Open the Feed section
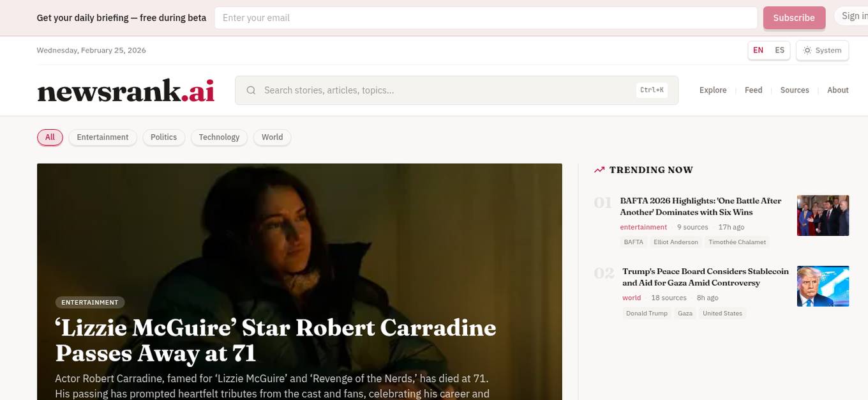868x400 pixels. coord(753,90)
